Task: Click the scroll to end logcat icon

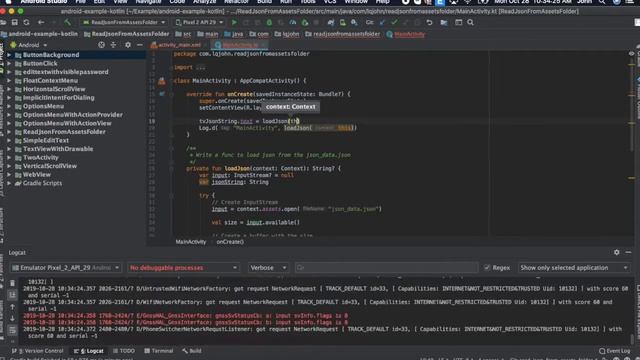Action: (13, 295)
